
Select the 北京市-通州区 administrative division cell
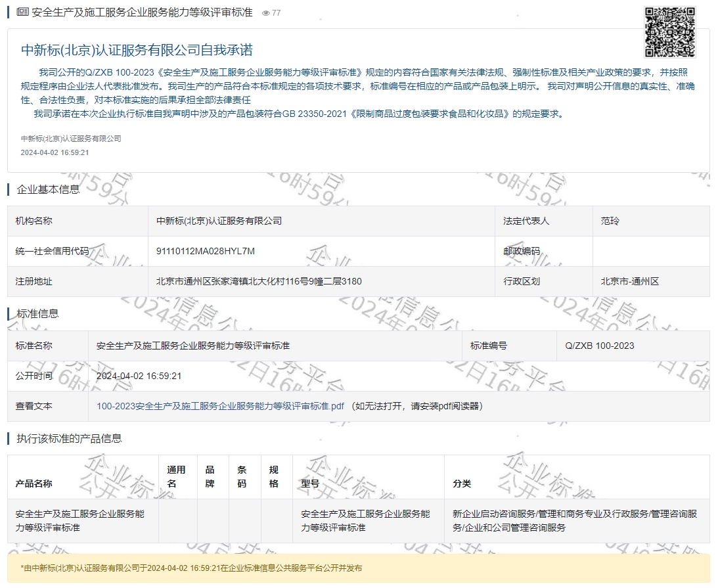651,281
